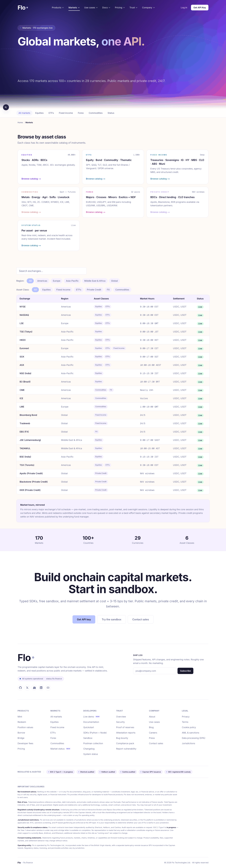Click Try the sandbox button
The image size is (226, 868).
[111, 619]
